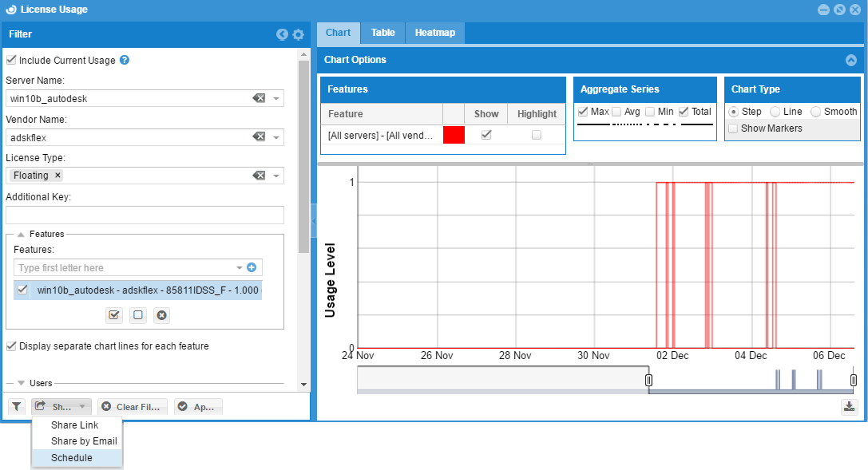Uncheck Include Current Usage checkbox
This screenshot has height=470, width=868.
tap(11, 60)
